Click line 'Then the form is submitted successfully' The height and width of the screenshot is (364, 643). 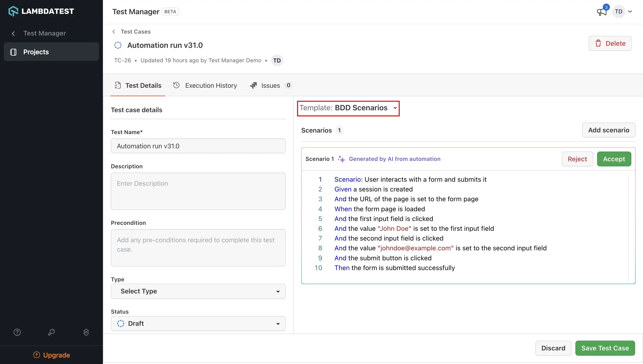394,268
